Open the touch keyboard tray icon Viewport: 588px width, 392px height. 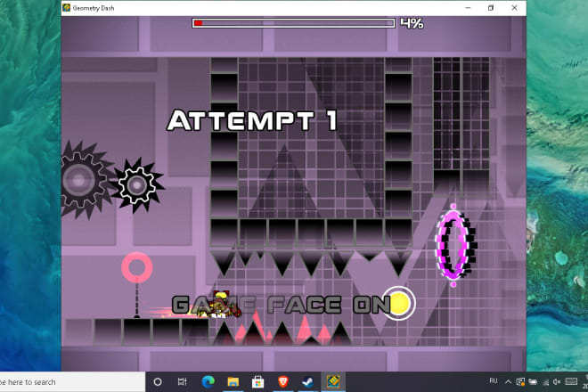pyautogui.click(x=571, y=381)
